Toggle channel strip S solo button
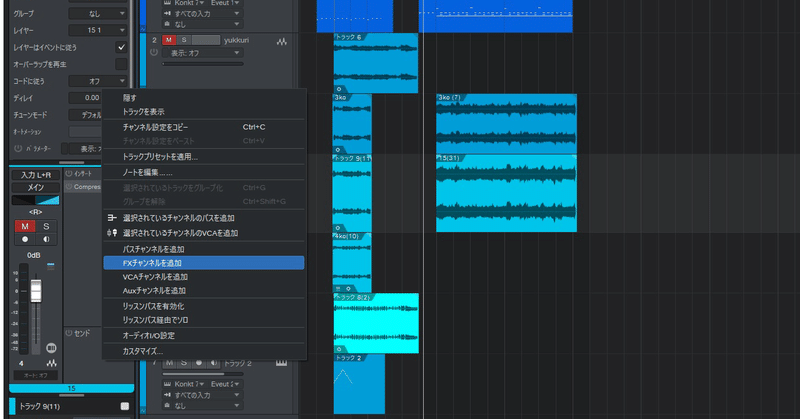800x419 pixels. pos(46,226)
